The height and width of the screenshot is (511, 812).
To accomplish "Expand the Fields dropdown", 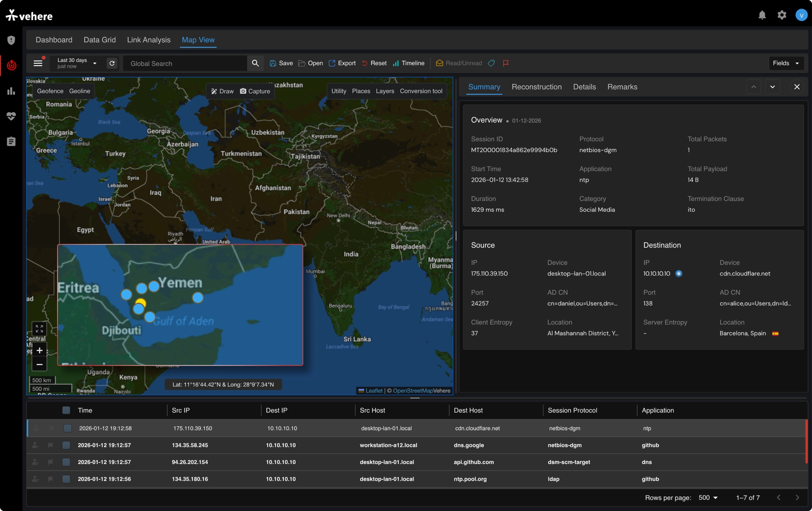I will (786, 63).
